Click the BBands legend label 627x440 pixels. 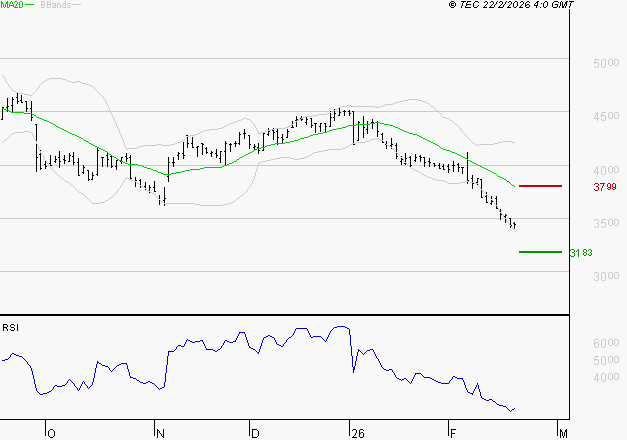[x=56, y=5]
